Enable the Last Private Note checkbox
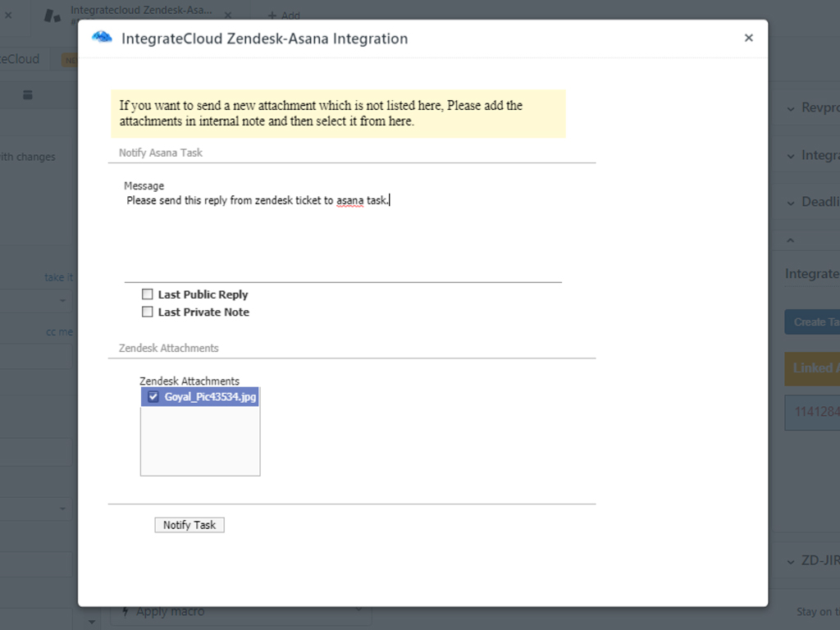The height and width of the screenshot is (630, 840). (x=148, y=312)
